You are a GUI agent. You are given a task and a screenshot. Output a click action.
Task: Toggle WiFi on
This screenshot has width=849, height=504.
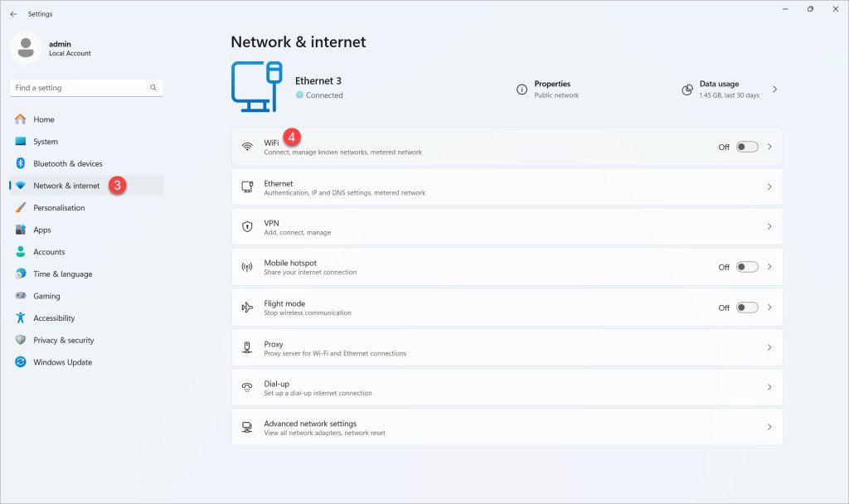point(745,146)
